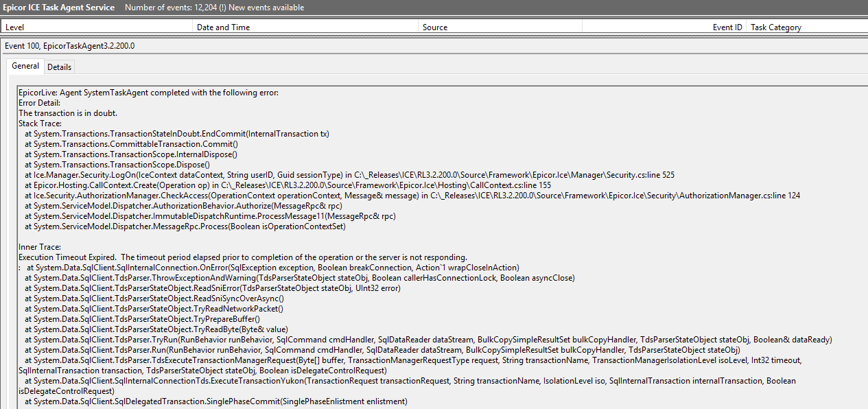Screen dimensions: 868x409
Task: Click the TdsParser.TryRun trace line
Action: pos(428,340)
